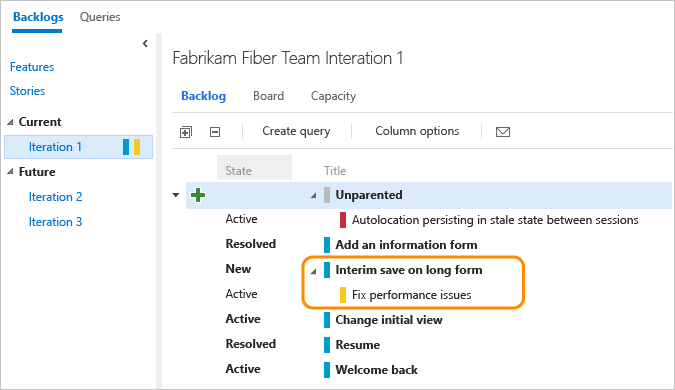Collapse the left navigation pane chevron
The height and width of the screenshot is (390, 675).
(146, 43)
